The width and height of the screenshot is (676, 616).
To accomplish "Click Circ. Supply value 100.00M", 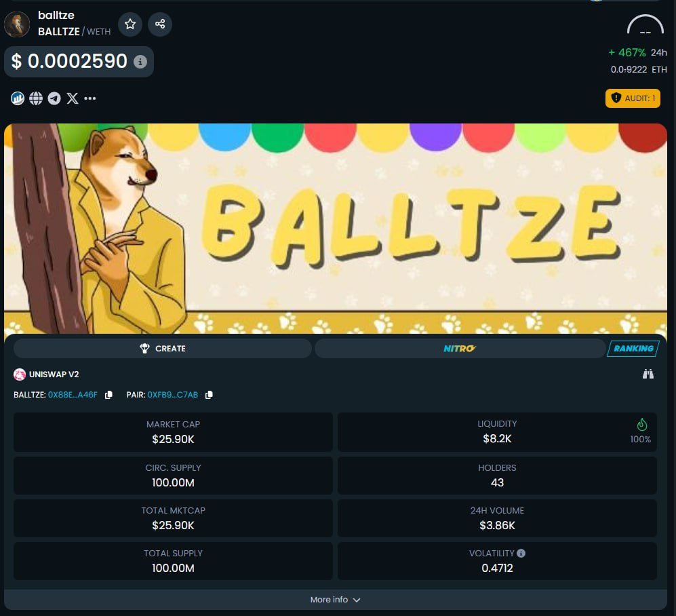I will click(x=173, y=483).
